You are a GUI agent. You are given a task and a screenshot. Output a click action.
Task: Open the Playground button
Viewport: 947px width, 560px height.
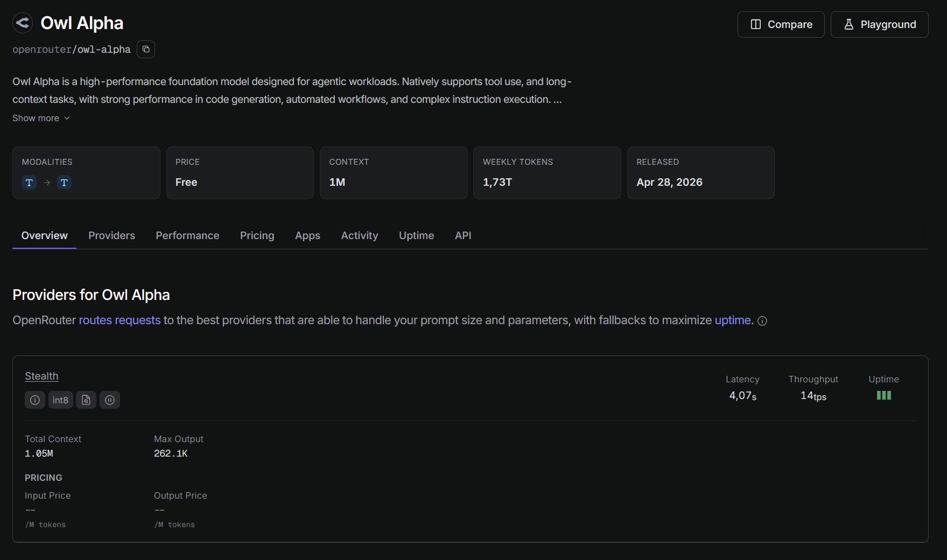pyautogui.click(x=880, y=24)
